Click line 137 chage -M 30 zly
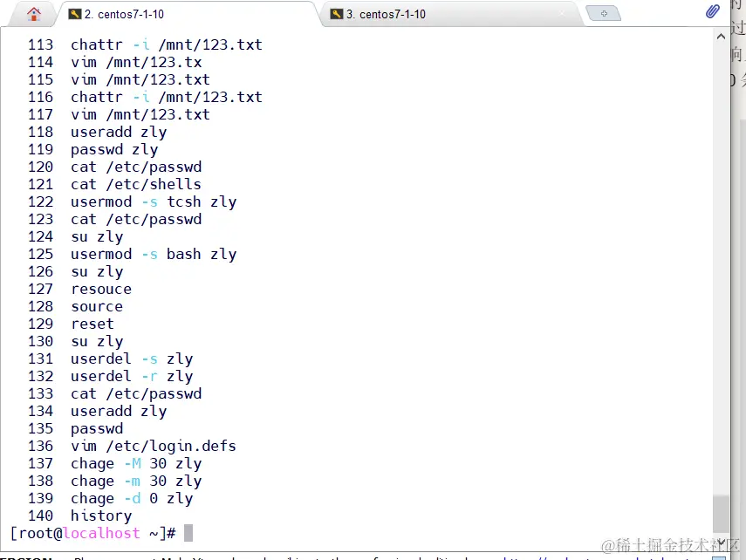This screenshot has width=746, height=560. (114, 463)
